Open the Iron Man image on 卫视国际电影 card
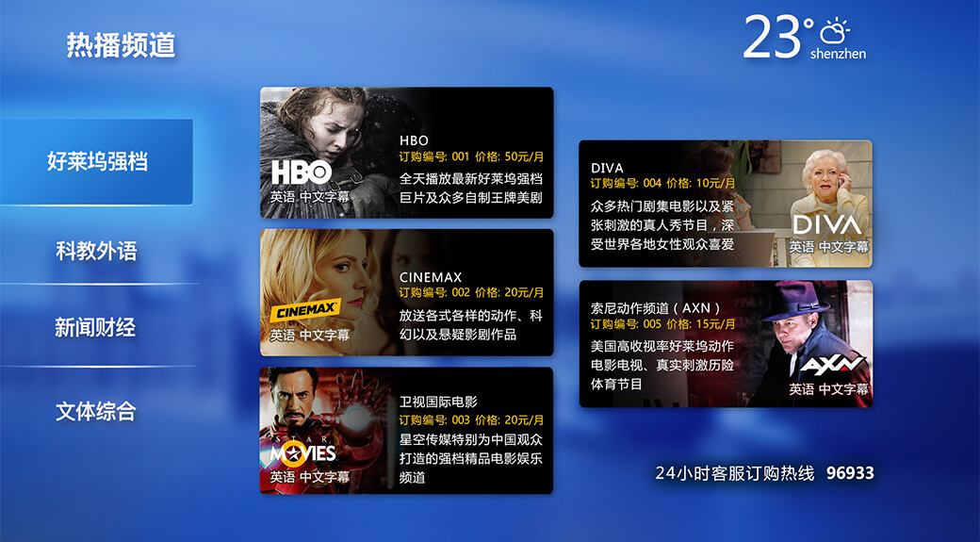Image resolution: width=980 pixels, height=542 pixels. (x=330, y=431)
